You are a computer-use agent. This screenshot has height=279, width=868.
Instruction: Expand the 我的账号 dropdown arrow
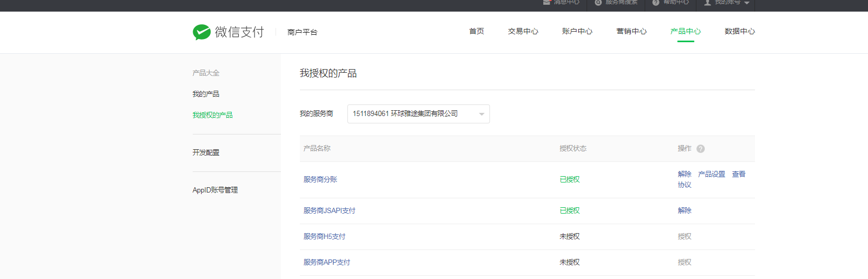click(747, 3)
